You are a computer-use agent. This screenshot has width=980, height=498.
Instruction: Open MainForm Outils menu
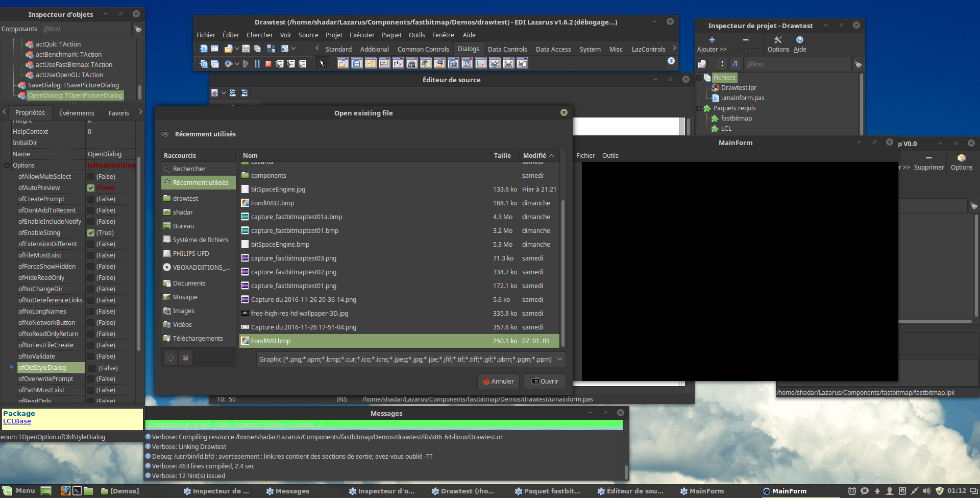[x=610, y=155]
